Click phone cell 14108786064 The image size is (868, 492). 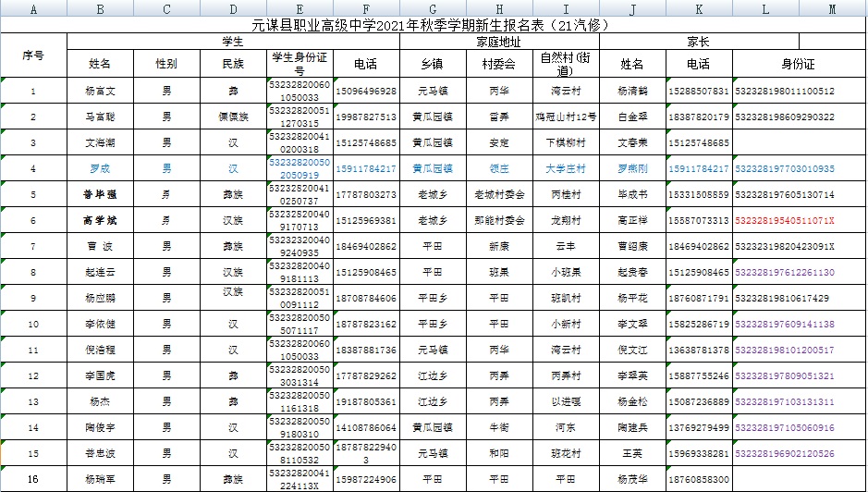click(x=366, y=428)
